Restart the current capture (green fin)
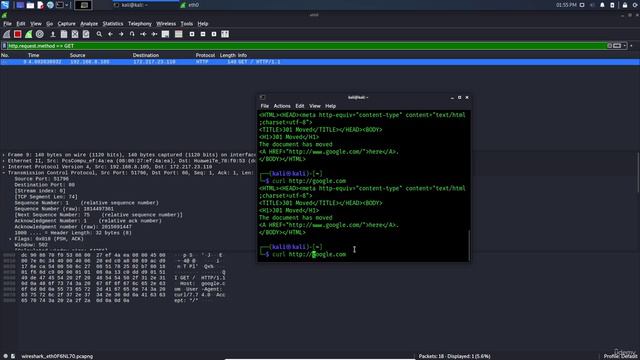The height and width of the screenshot is (360, 640). [29, 34]
